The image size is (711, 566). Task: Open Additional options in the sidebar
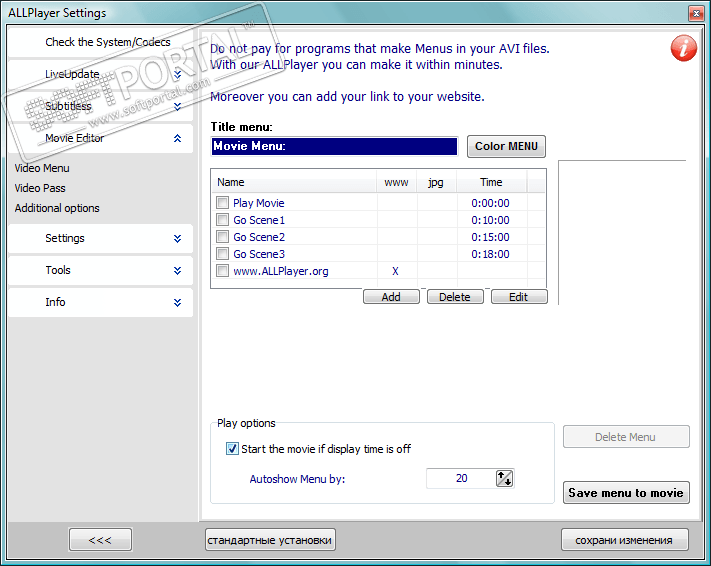tap(57, 208)
